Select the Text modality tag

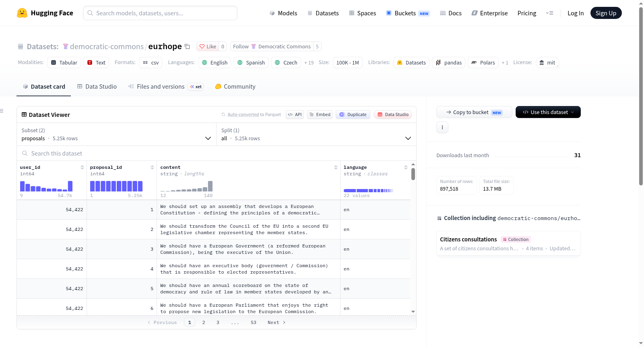coord(97,62)
